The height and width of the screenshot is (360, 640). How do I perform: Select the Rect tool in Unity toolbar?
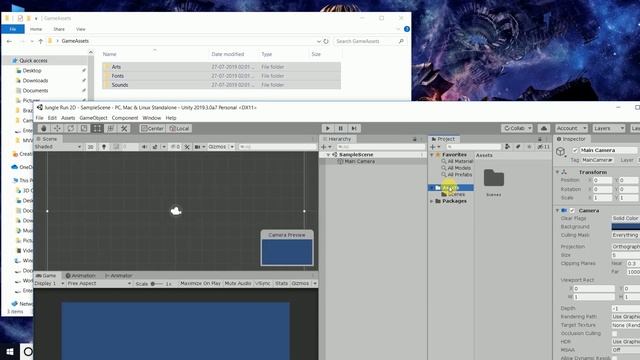[97, 128]
